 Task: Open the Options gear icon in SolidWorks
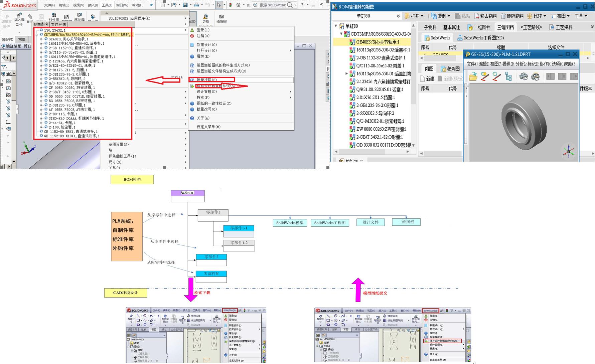click(x=238, y=5)
